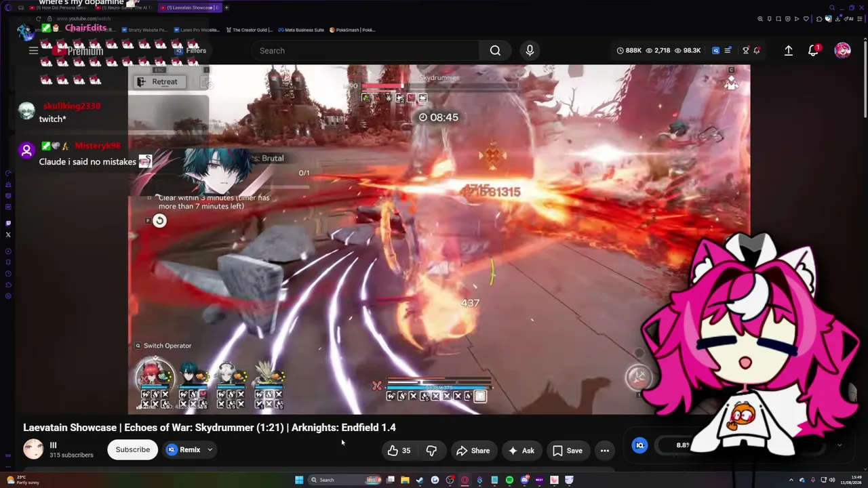Open the Windows Start menu

tap(299, 480)
